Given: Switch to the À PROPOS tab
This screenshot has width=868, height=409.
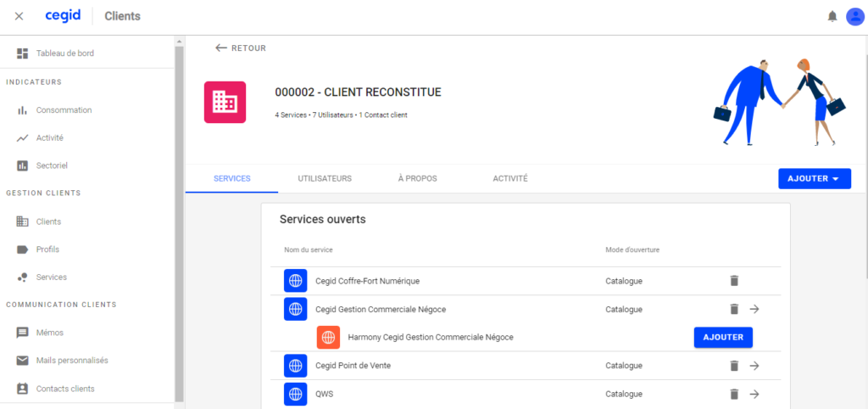Looking at the screenshot, I should (417, 178).
